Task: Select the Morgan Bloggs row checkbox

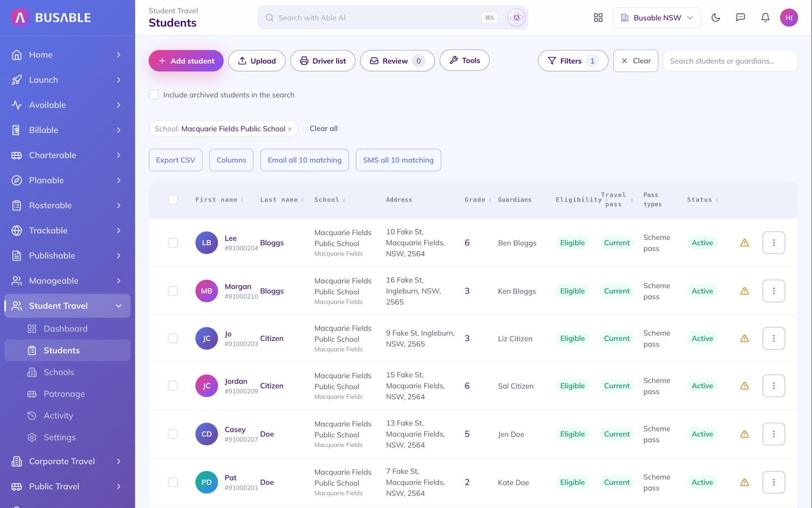Action: (x=173, y=291)
